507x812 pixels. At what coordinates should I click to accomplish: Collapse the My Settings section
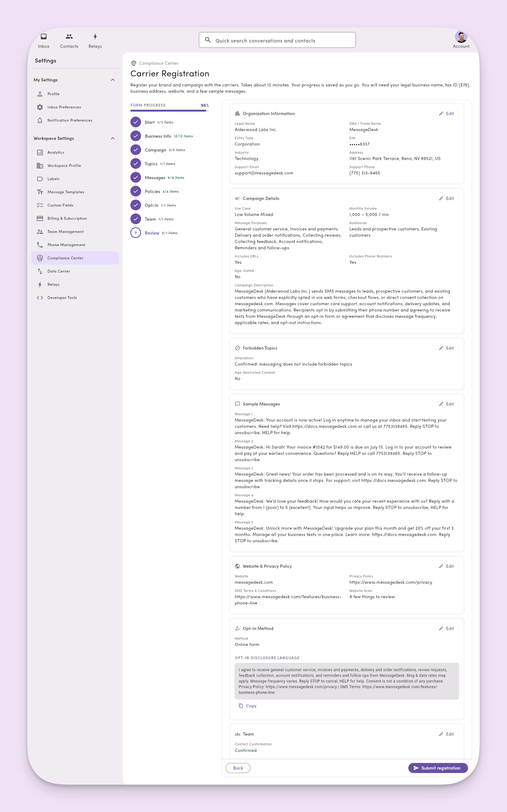tap(113, 80)
